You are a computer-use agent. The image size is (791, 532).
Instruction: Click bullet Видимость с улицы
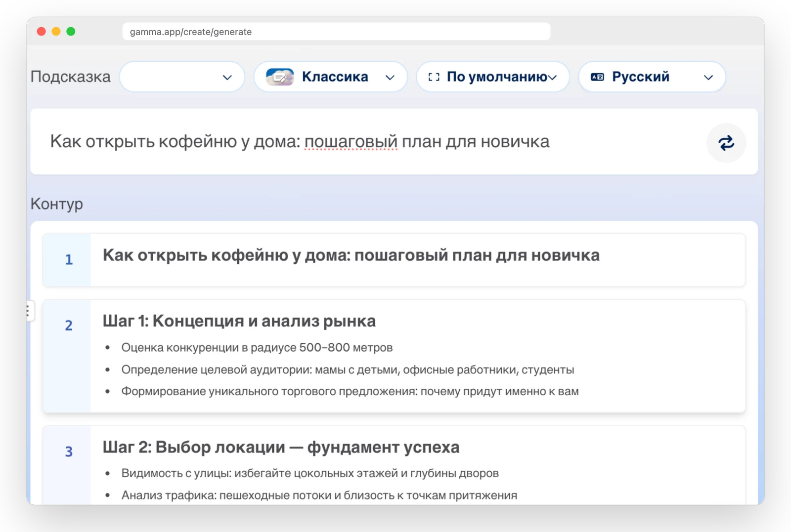click(x=310, y=473)
